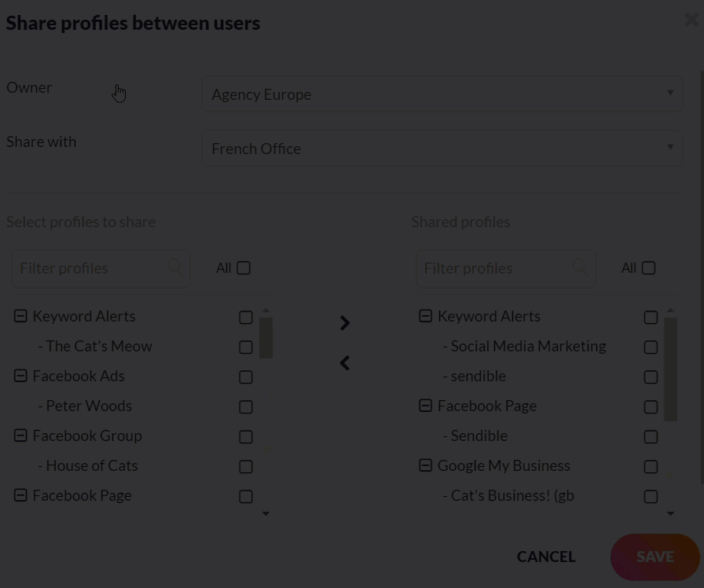Click search icon in Shared profiles filter box
This screenshot has width=704, height=588.
coord(580,267)
